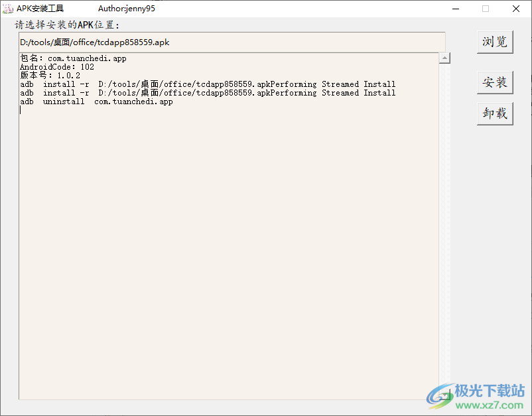Click the first adb install -r log line
This screenshot has width=532, height=416.
click(x=208, y=84)
